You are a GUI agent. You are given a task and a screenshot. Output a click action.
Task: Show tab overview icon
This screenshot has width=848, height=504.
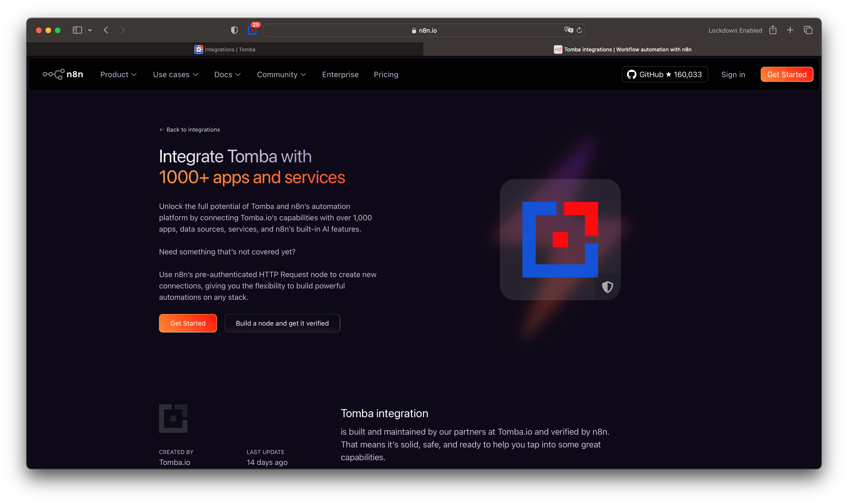pyautogui.click(x=808, y=30)
